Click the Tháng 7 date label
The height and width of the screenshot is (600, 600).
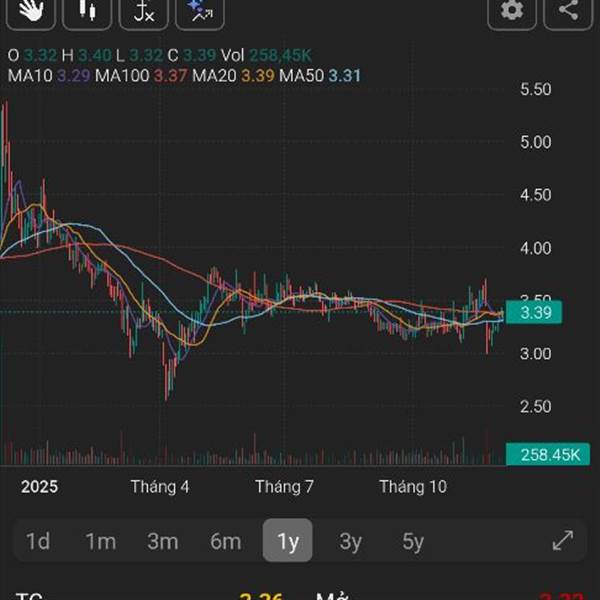(284, 487)
